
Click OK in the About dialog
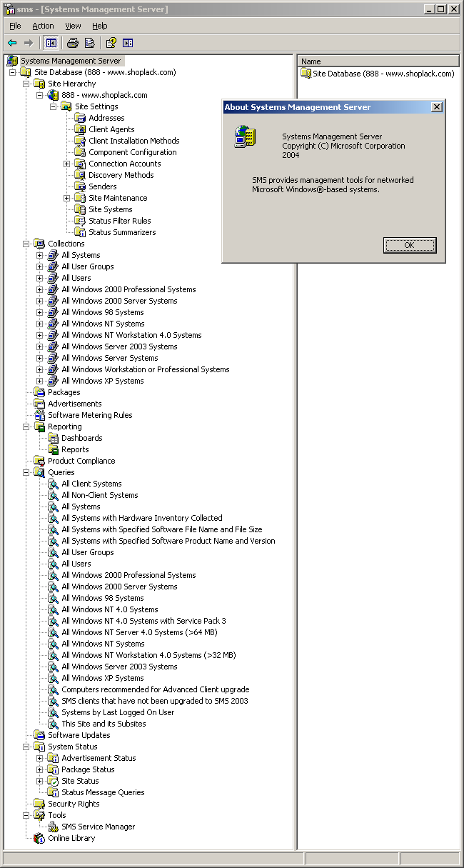click(410, 245)
